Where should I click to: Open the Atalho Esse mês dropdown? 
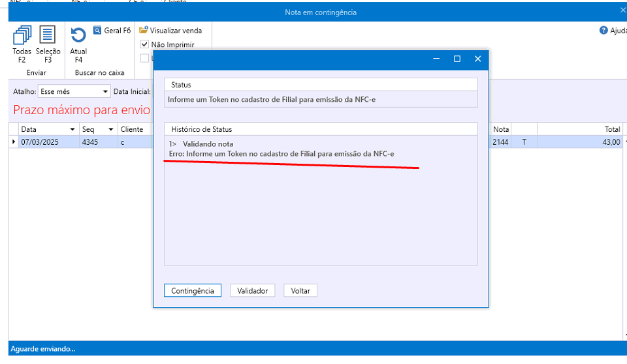click(104, 92)
